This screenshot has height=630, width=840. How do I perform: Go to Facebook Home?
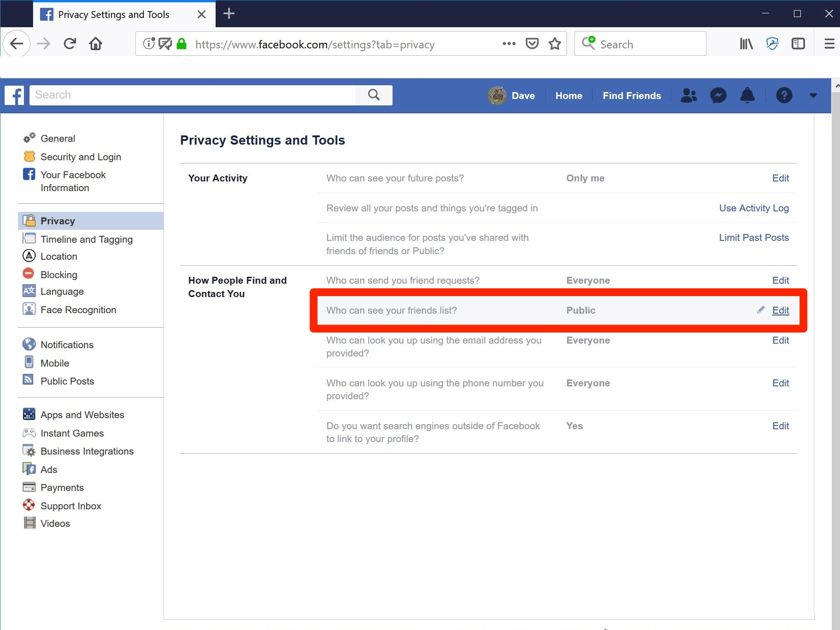tap(569, 96)
